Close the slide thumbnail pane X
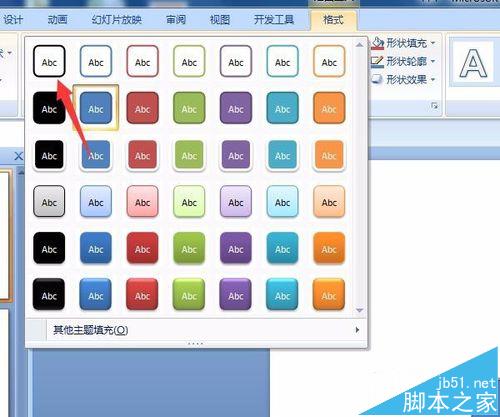The height and width of the screenshot is (417, 500). click(19, 156)
